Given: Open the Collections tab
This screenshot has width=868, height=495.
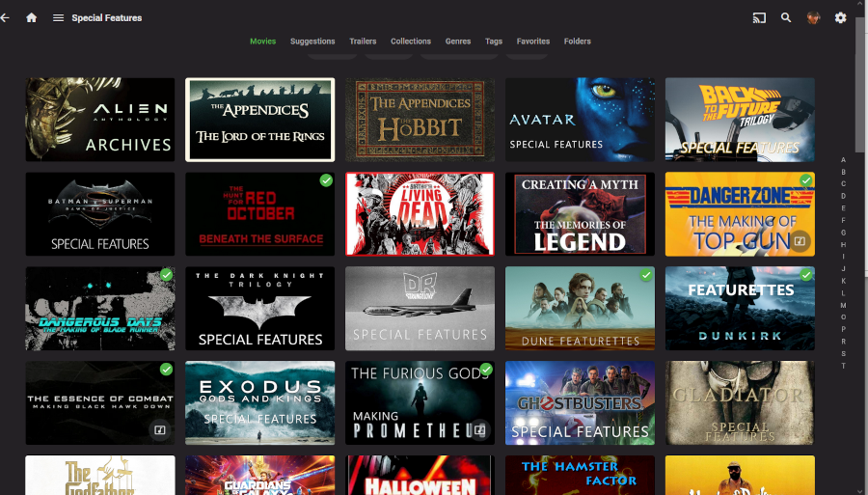Looking at the screenshot, I should [x=411, y=41].
